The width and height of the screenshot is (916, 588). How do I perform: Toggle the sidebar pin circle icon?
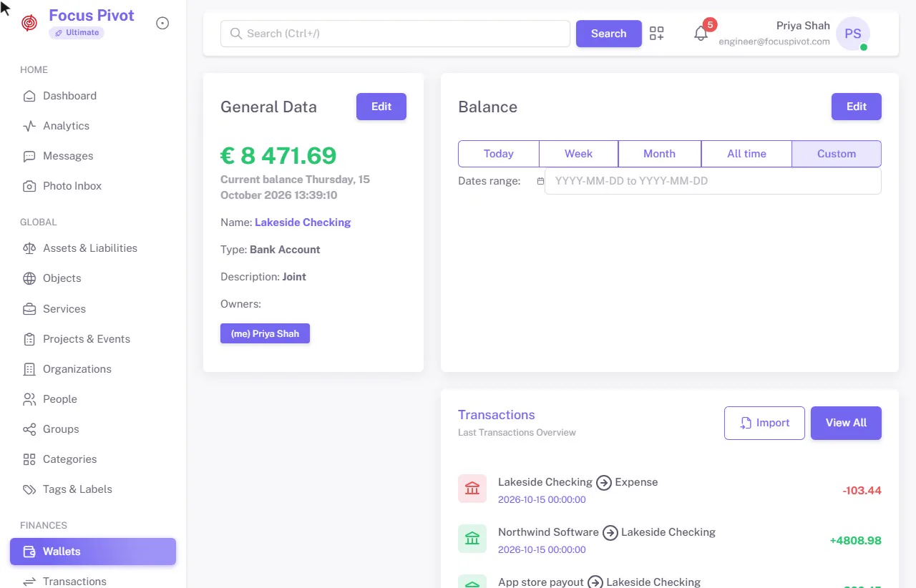coord(162,24)
